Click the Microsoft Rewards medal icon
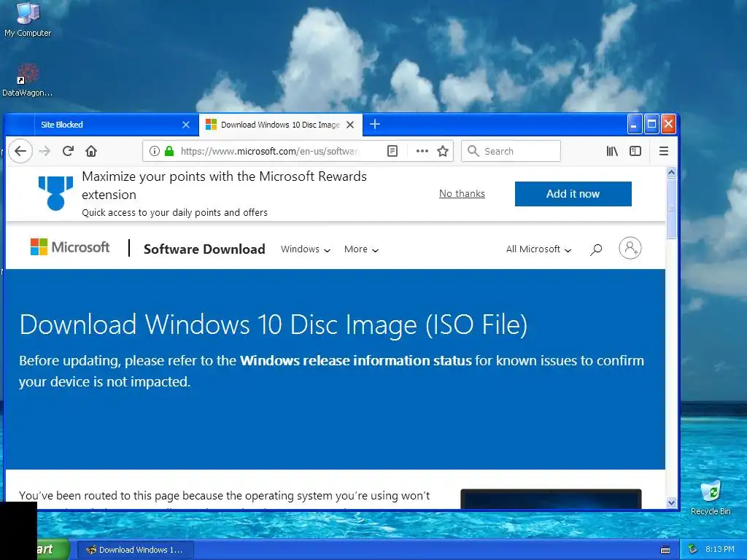The height and width of the screenshot is (560, 747). pyautogui.click(x=55, y=192)
